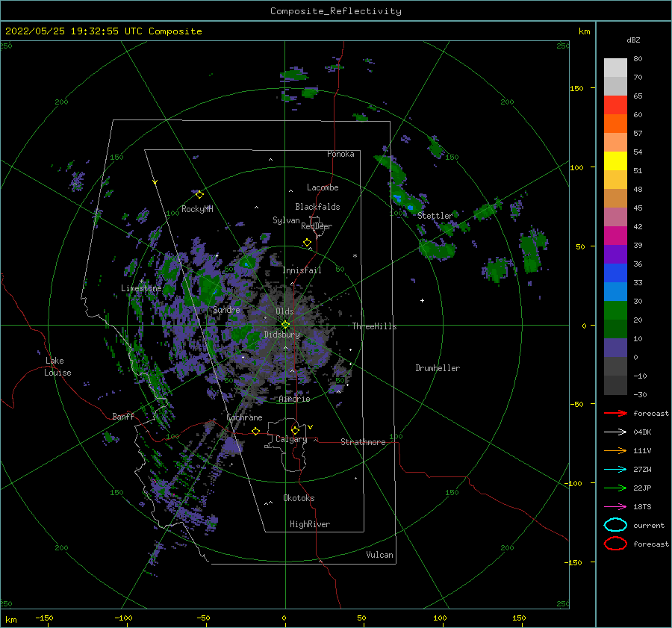Click the white asterisk marker east of Innisfail
The height and width of the screenshot is (628, 672).
[x=355, y=256]
